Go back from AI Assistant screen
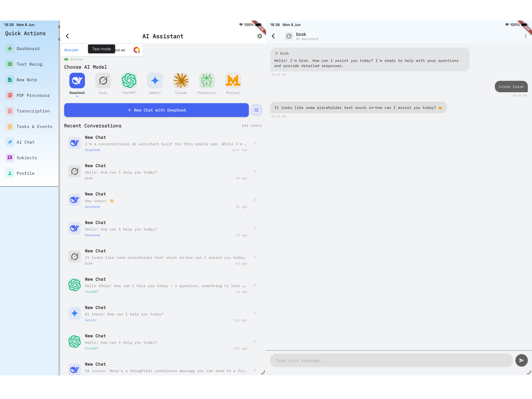The image size is (532, 399). tap(67, 36)
